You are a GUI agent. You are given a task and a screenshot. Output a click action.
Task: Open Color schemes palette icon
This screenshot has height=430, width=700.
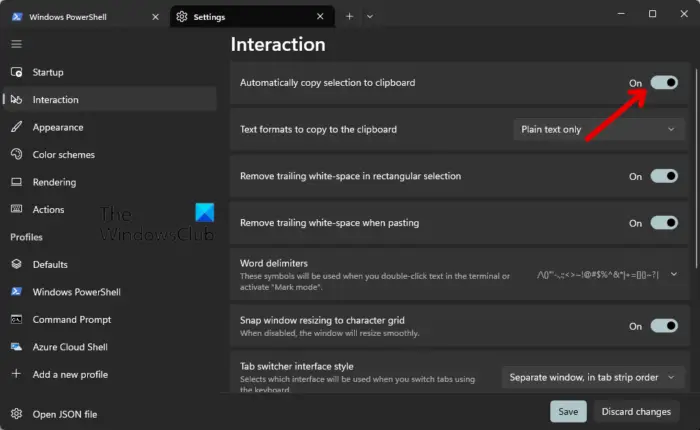[x=16, y=155]
